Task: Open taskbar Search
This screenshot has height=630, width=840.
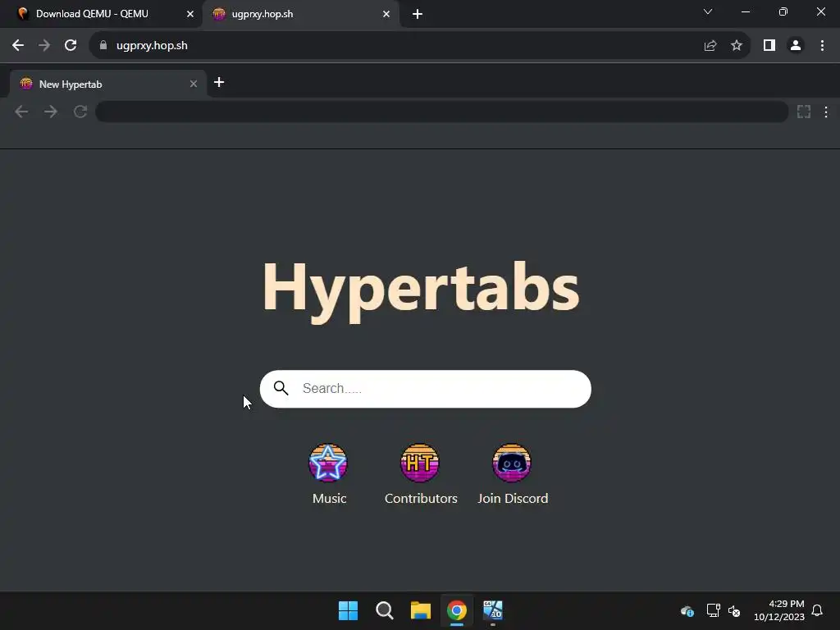Action: pyautogui.click(x=385, y=610)
